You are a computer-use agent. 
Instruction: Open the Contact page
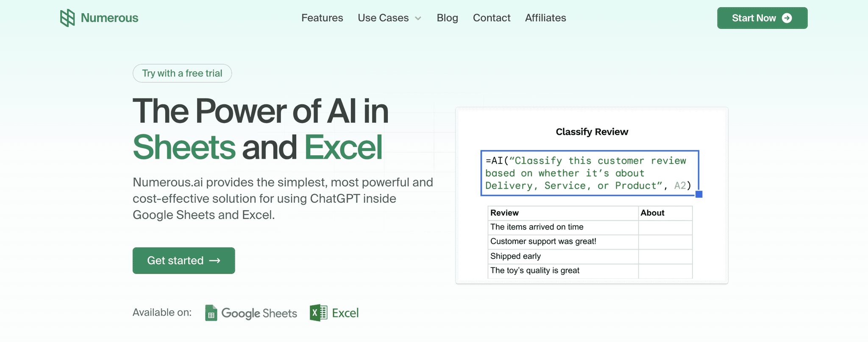(x=492, y=18)
